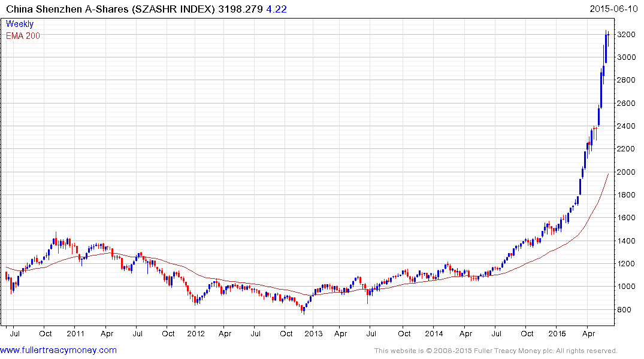Click the SZASHR INDEX ticker text
Image resolution: width=644 pixels, height=359 pixels.
pyautogui.click(x=173, y=9)
